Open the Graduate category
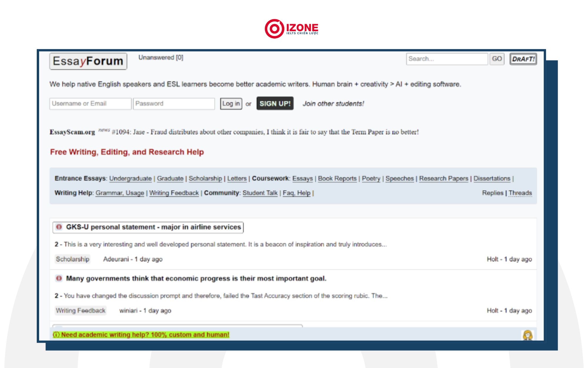588x368 pixels. click(x=170, y=178)
